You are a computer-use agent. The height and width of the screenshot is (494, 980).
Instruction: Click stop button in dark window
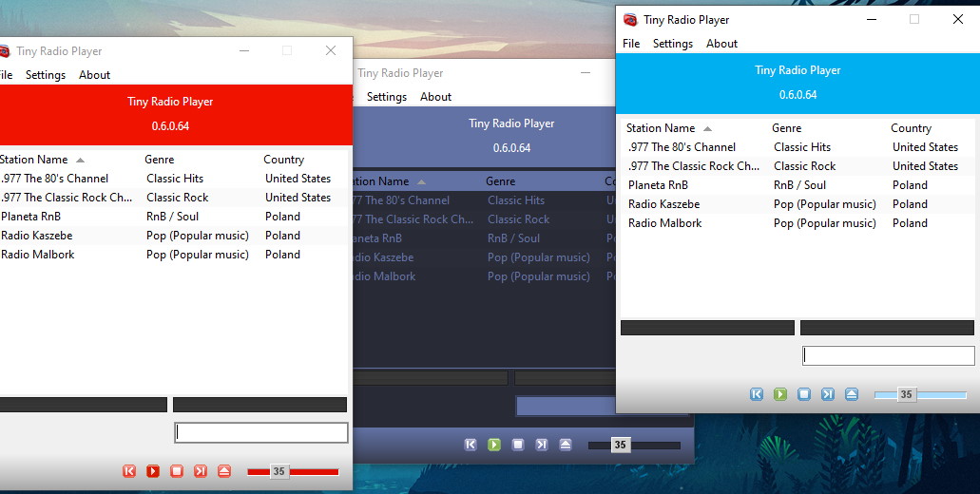click(518, 445)
